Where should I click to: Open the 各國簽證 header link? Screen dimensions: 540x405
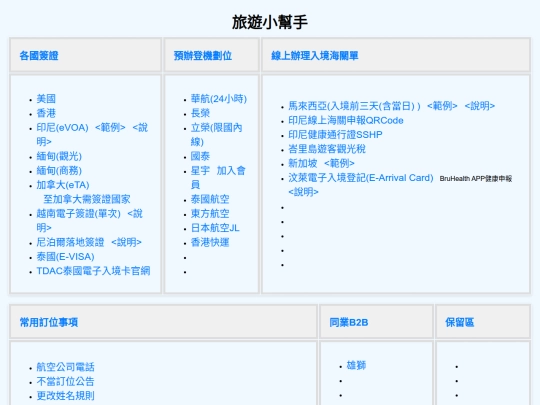[x=39, y=55]
